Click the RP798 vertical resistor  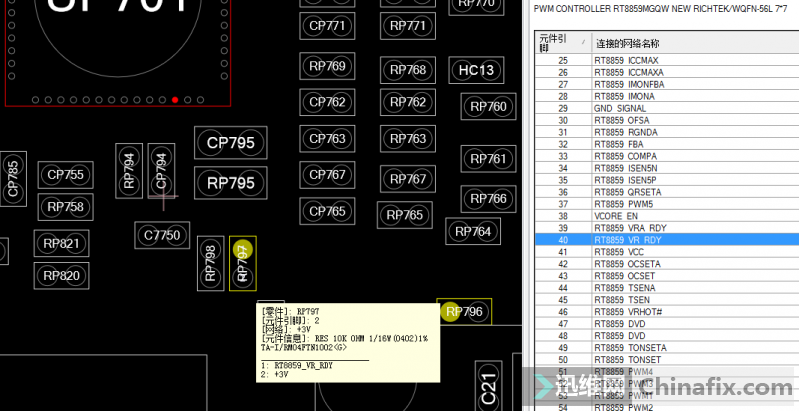(209, 263)
